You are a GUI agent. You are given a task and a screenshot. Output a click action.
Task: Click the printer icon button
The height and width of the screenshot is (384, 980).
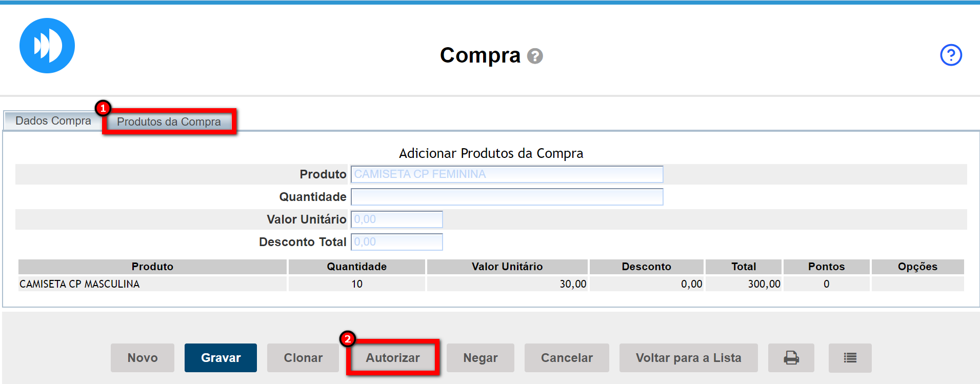(791, 358)
